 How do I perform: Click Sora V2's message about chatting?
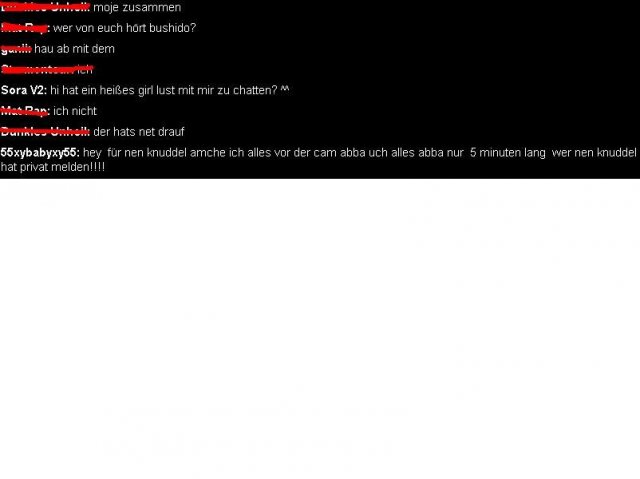point(169,90)
